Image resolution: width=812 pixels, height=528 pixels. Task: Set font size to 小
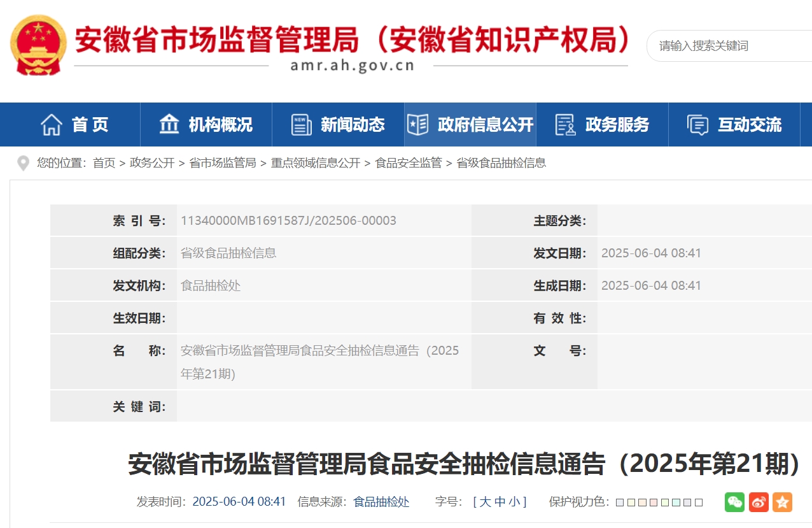point(515,502)
